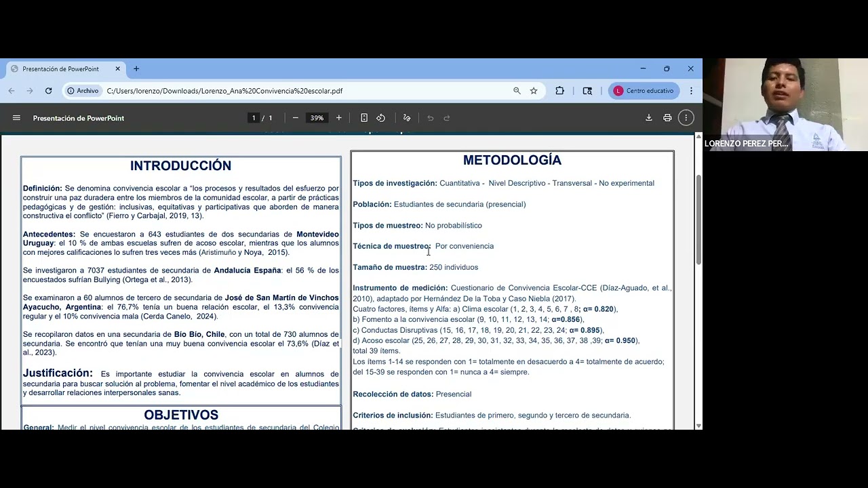
Task: Click the fit to page icon
Action: [364, 118]
